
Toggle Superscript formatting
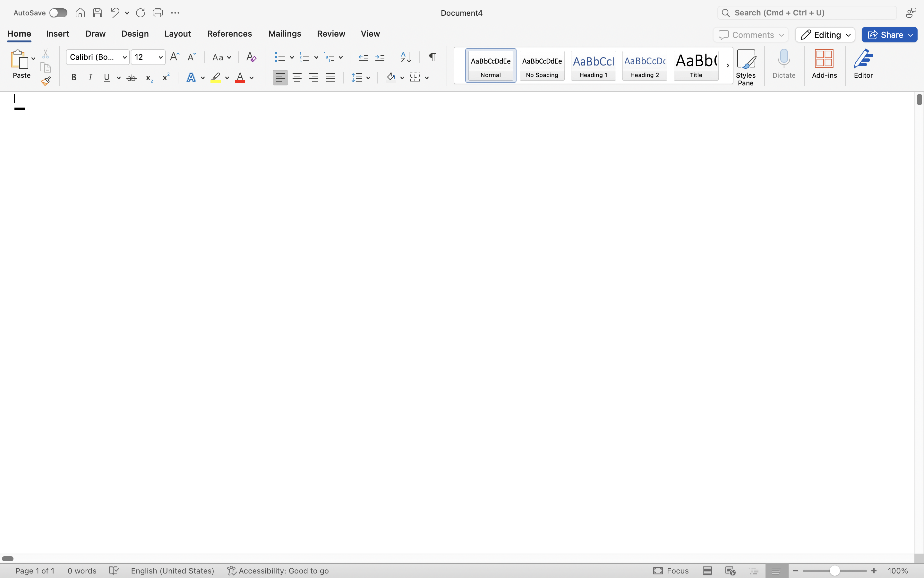[166, 77]
